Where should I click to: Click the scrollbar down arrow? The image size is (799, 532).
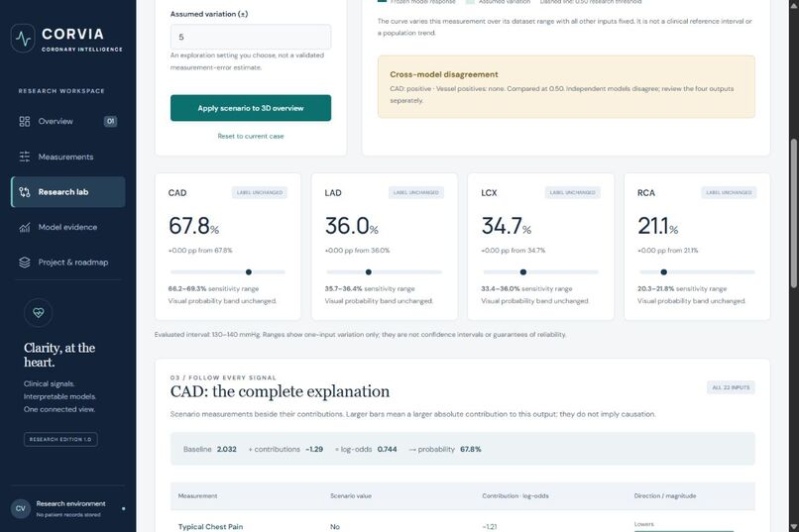pyautogui.click(x=793, y=527)
